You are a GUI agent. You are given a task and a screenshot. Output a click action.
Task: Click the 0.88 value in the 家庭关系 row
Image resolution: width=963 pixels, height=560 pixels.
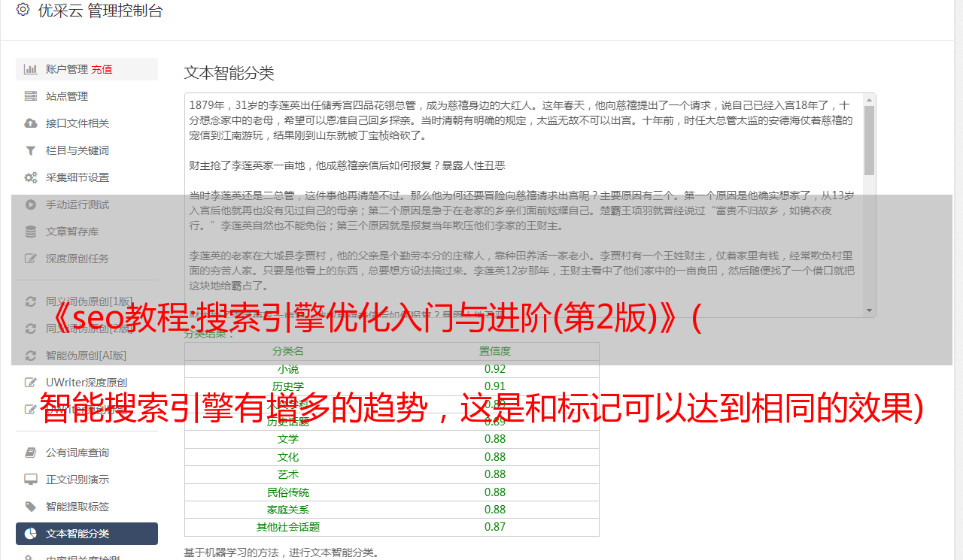pos(495,510)
